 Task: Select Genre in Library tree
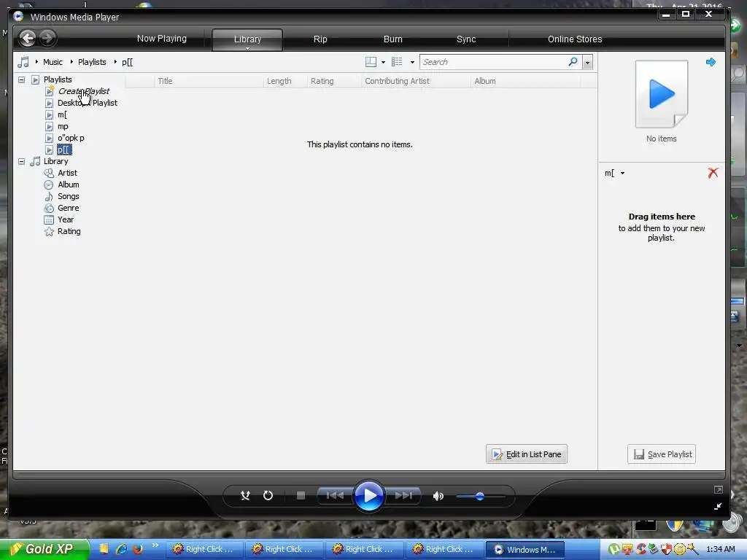point(68,208)
